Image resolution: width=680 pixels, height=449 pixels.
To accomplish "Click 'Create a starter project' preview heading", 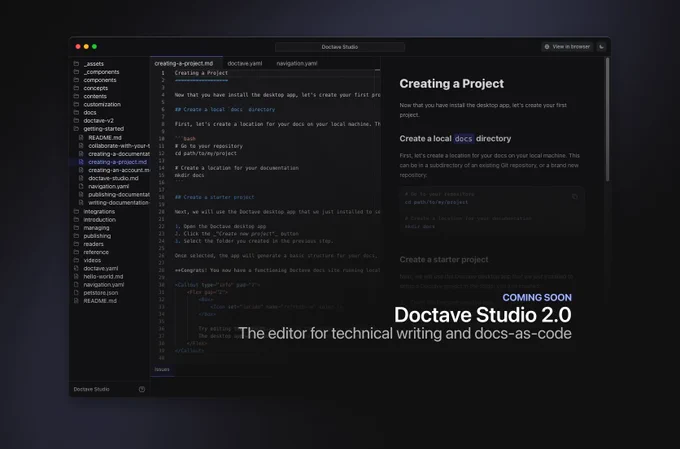I will 444,259.
